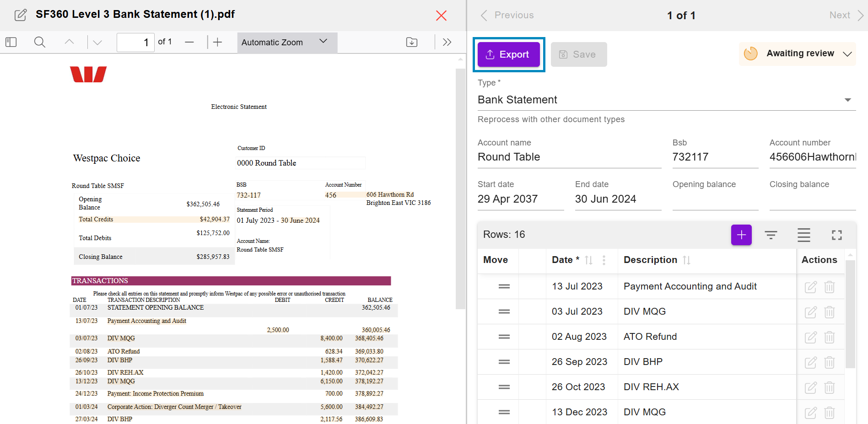The image size is (868, 424).
Task: Click Reprocess with other document types
Action: pyautogui.click(x=551, y=119)
